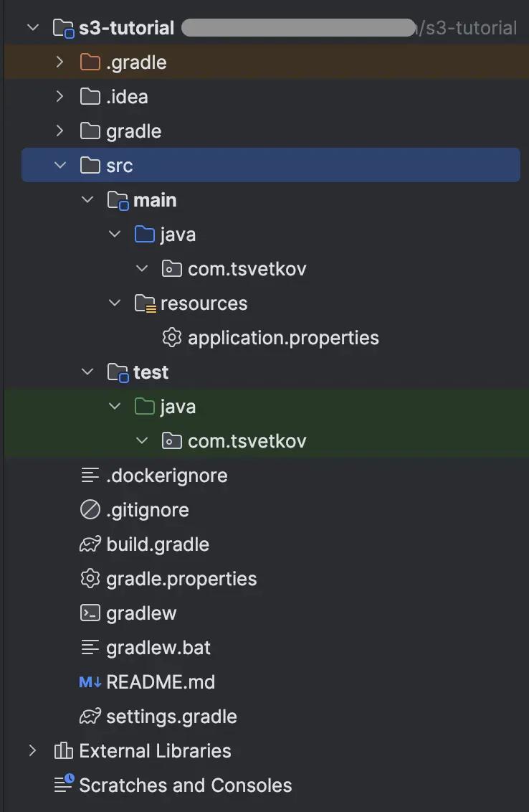Image resolution: width=529 pixels, height=812 pixels.
Task: Click the External Libraries icon
Action: [64, 750]
